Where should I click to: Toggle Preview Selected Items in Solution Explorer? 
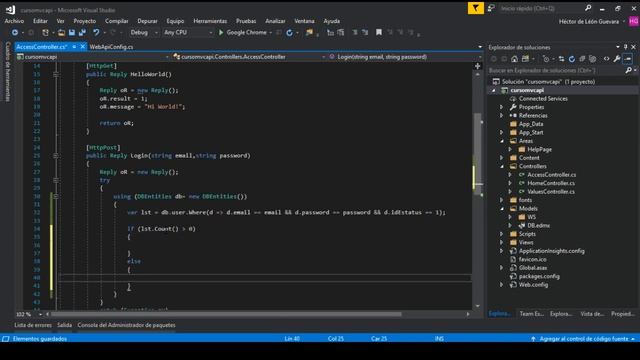pos(628,59)
